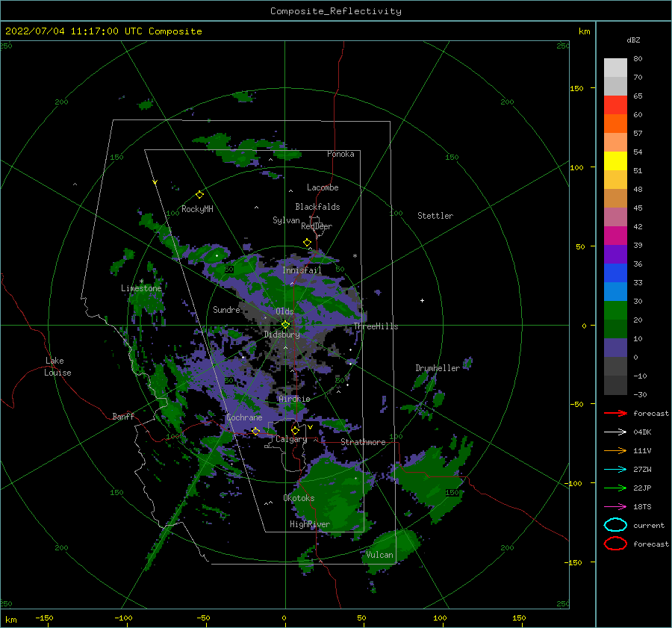Click the HighRiver town label
This screenshot has height=628, width=672.
click(310, 524)
